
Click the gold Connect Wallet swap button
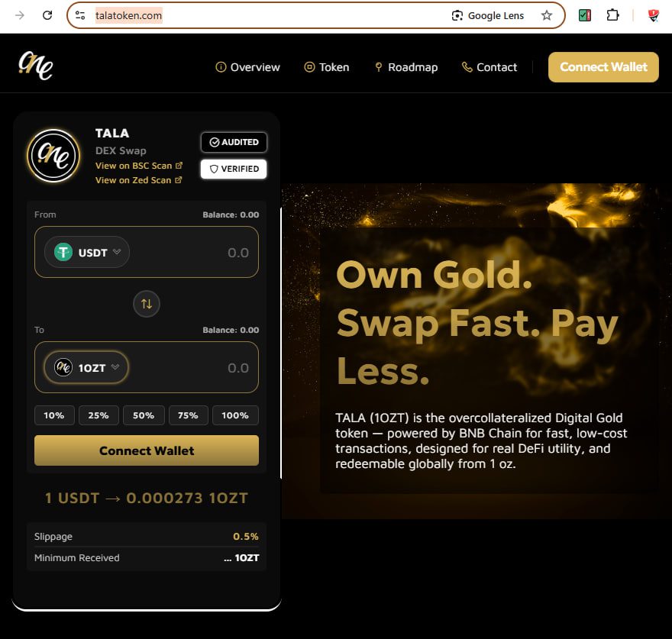click(147, 450)
